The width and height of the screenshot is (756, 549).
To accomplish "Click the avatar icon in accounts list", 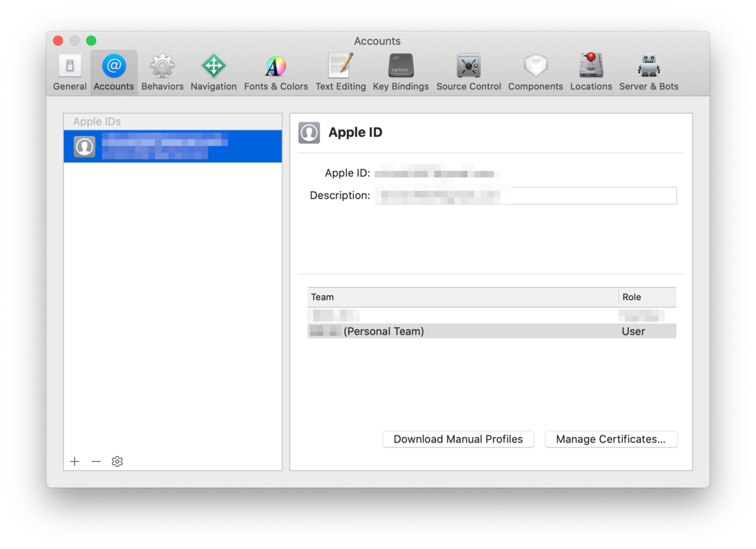I will pos(84,146).
